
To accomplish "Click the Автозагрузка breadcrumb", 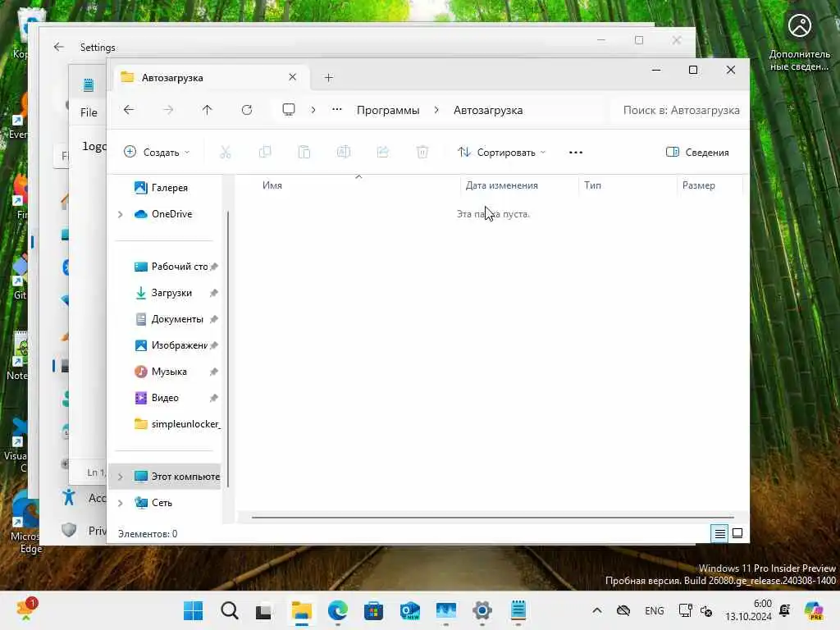I will click(x=488, y=111).
